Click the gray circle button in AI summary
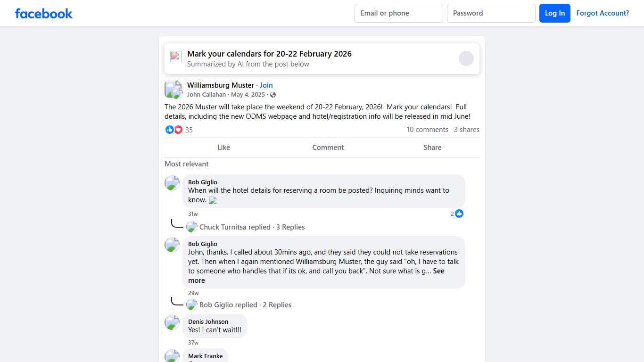Screen dimensions: 644x362 (x=466, y=58)
